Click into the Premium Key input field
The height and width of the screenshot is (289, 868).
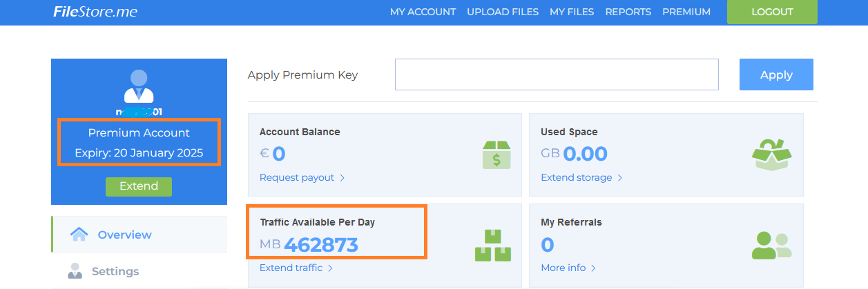pos(557,74)
